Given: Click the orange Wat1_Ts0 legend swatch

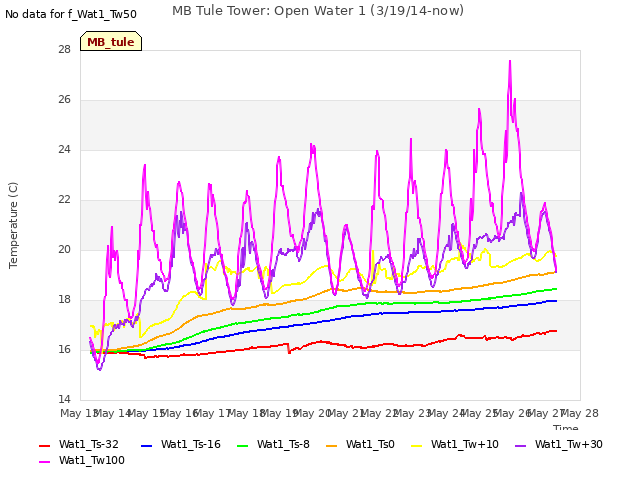Looking at the screenshot, I should tap(332, 445).
